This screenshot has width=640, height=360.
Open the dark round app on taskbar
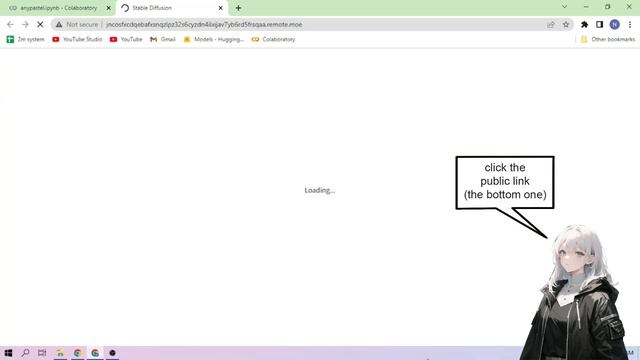tap(112, 353)
